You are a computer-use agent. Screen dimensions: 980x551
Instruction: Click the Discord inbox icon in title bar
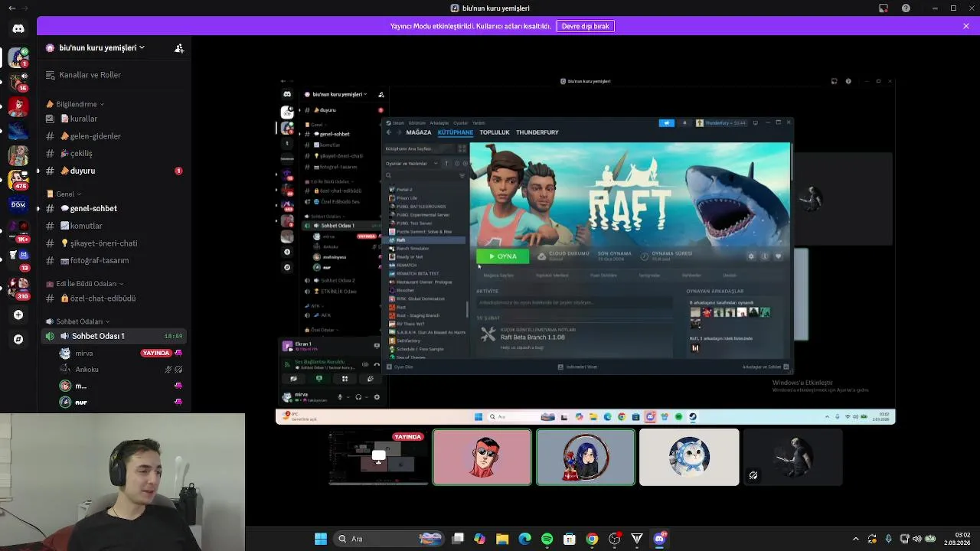coord(884,8)
